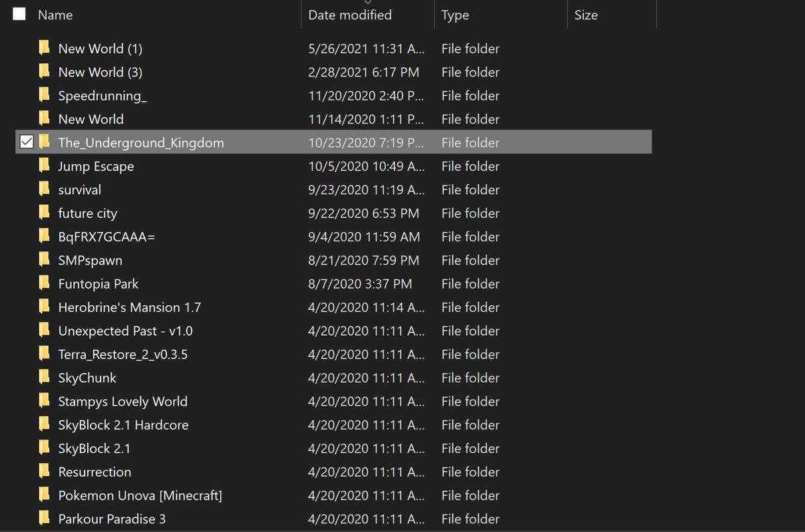Viewport: 805px width, 532px height.
Task: Select the survival folder name
Action: tap(80, 190)
